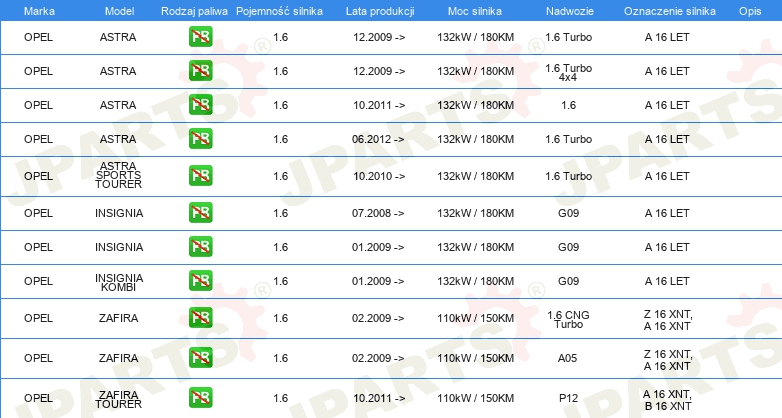
Task: Click fuel icon in INSIGNIA KOMBI row
Action: [x=200, y=280]
